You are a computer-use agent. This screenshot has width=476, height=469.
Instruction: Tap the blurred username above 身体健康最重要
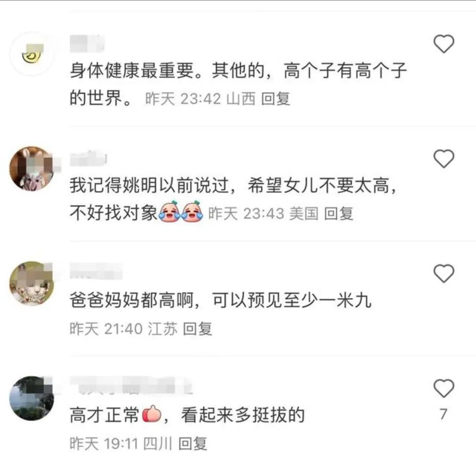(x=87, y=44)
